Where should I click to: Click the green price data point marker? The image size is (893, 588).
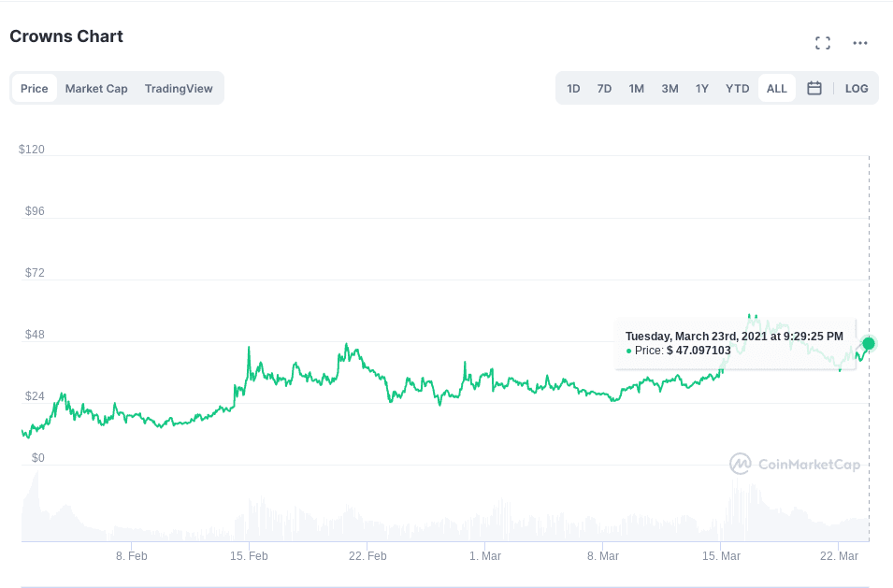click(x=869, y=344)
